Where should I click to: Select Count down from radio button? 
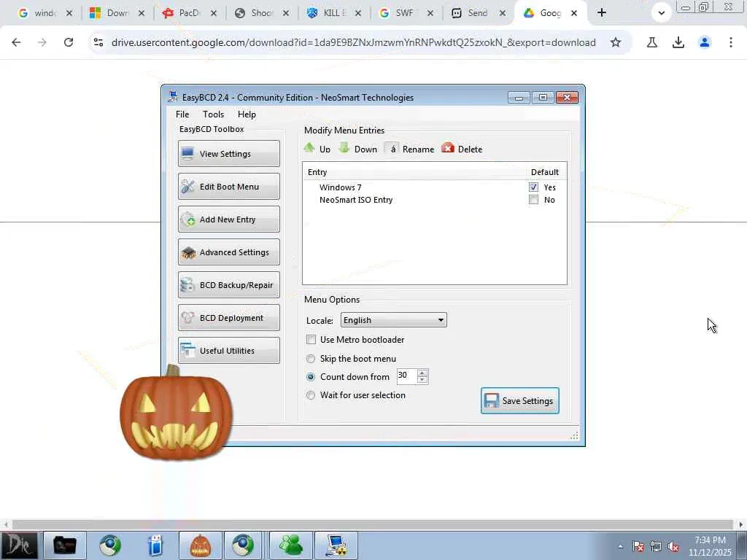click(311, 377)
